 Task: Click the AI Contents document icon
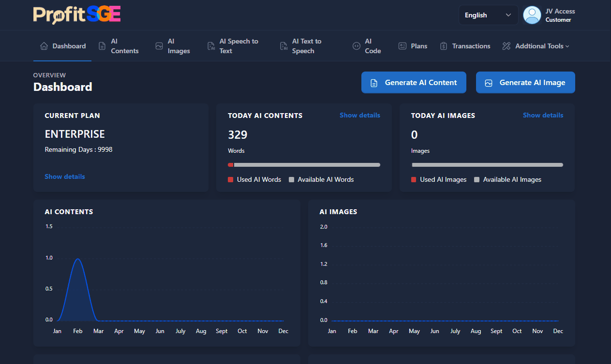(102, 46)
